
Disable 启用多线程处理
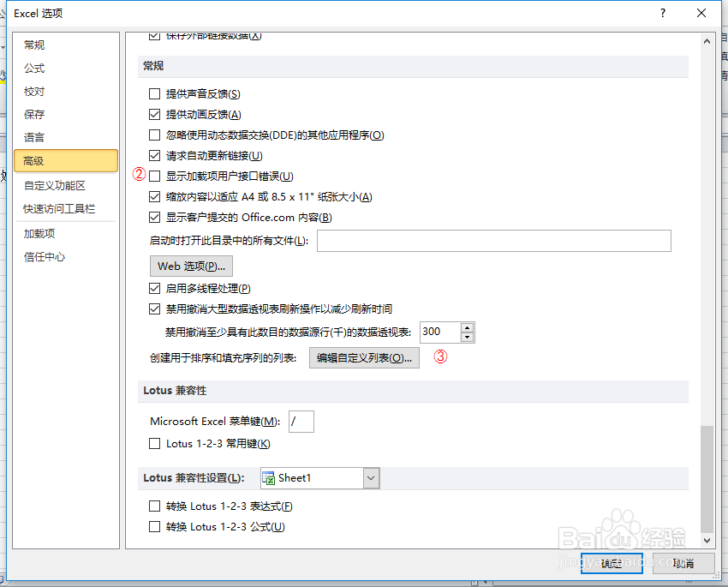(154, 288)
